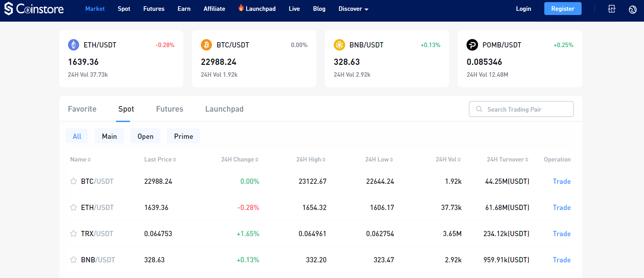This screenshot has height=278, width=644.
Task: Click the Ethereum coin icon
Action: 73,45
